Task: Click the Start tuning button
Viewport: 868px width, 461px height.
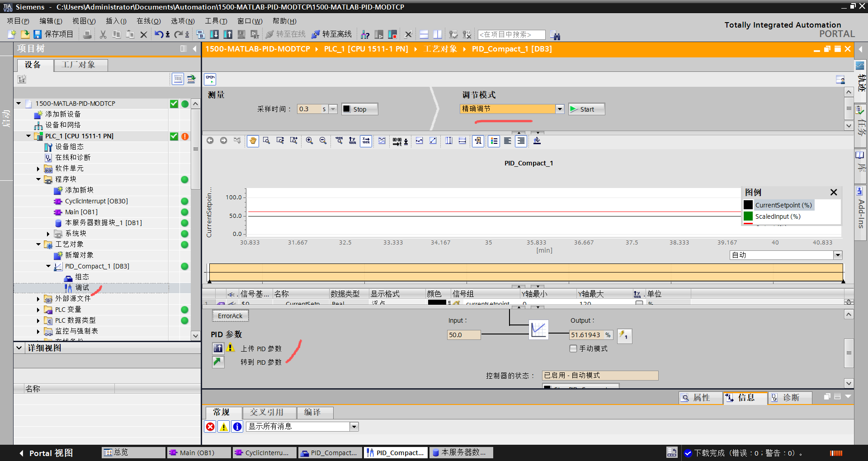Action: pyautogui.click(x=586, y=109)
